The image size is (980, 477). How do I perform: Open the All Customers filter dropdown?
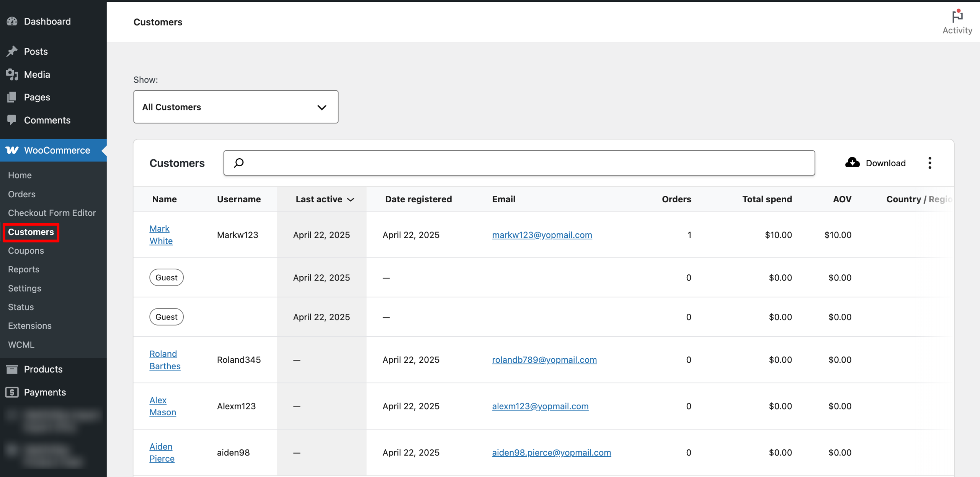tap(236, 107)
